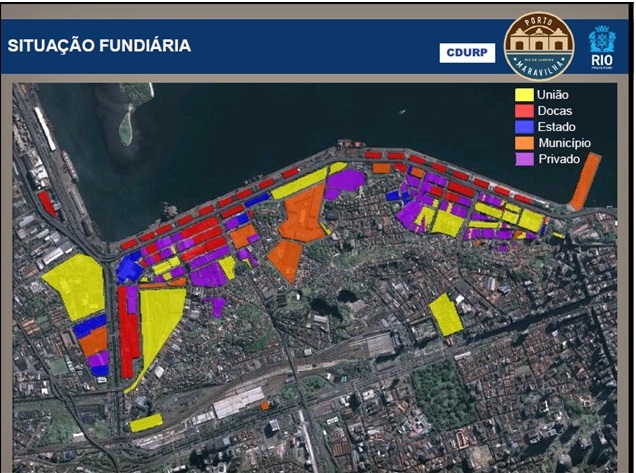Viewport: 636px width, 473px height.
Task: Click the Porto Maravilha circular logo
Action: [x=539, y=46]
